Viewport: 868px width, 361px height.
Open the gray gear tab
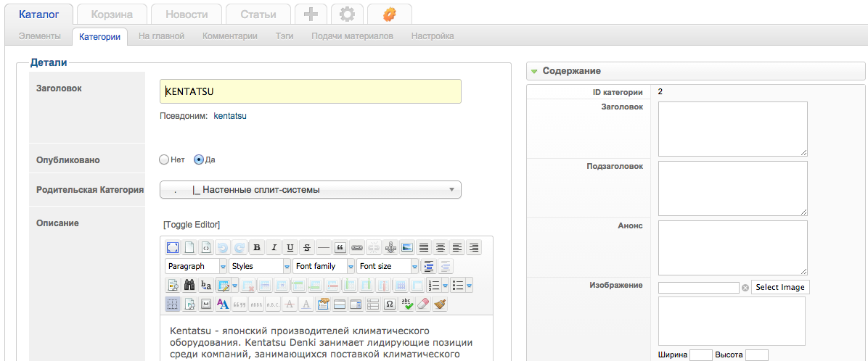(x=347, y=14)
